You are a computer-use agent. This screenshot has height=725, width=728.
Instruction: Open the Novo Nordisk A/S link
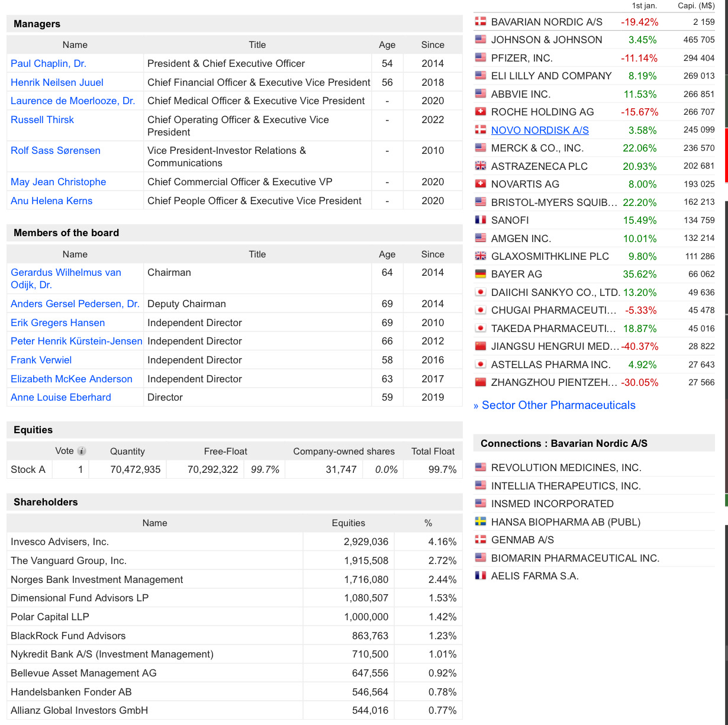(x=540, y=130)
